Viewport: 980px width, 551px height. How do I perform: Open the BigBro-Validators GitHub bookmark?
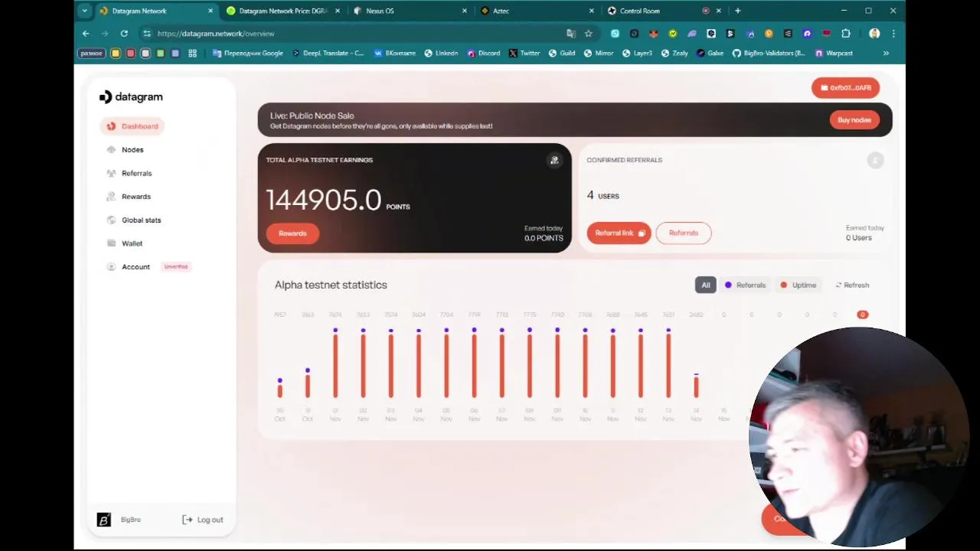[769, 54]
